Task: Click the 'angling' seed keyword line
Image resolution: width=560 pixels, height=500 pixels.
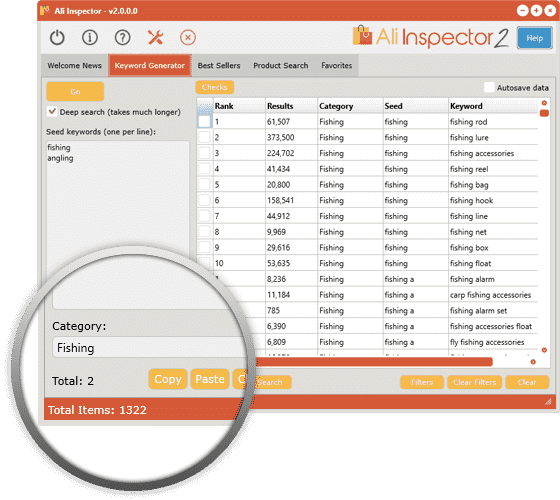Action: 60,158
